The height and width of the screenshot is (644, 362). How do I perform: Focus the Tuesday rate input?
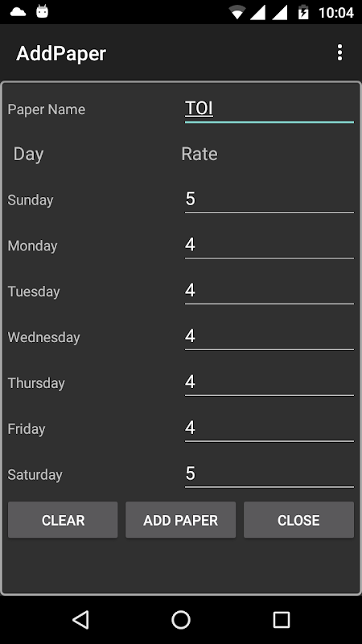(269, 291)
